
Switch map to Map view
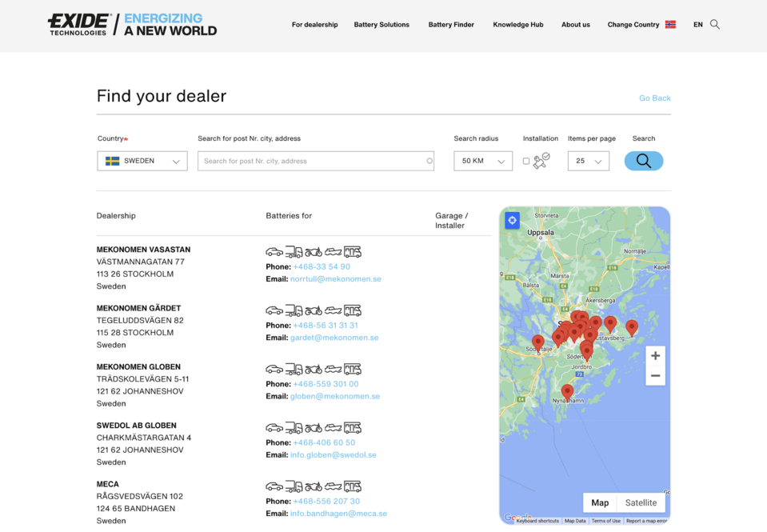click(600, 502)
